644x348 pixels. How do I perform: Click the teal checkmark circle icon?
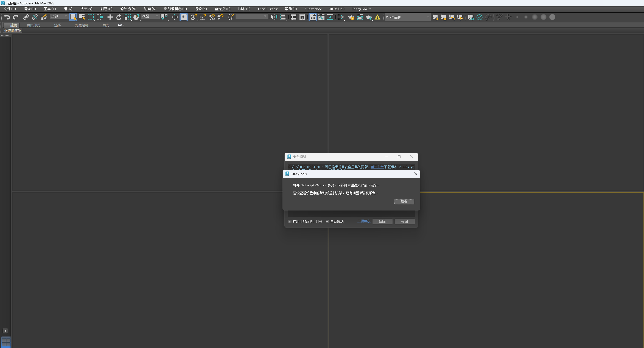pos(480,17)
